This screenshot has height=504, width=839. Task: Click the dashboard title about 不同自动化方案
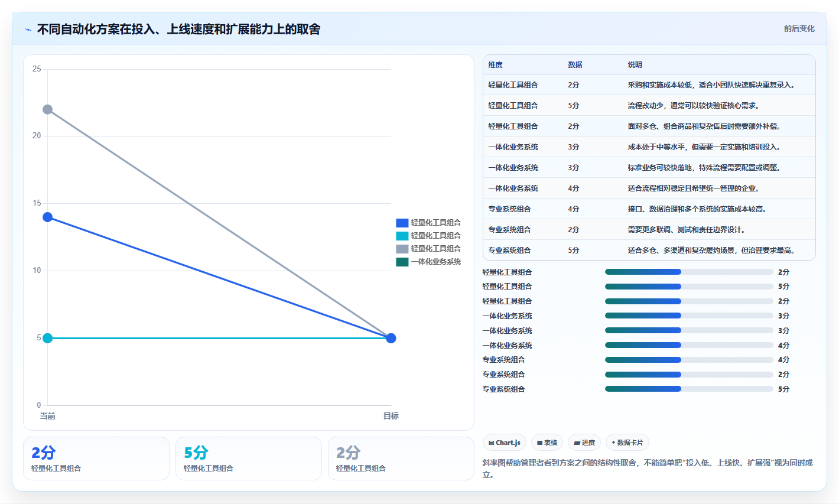[x=178, y=30]
